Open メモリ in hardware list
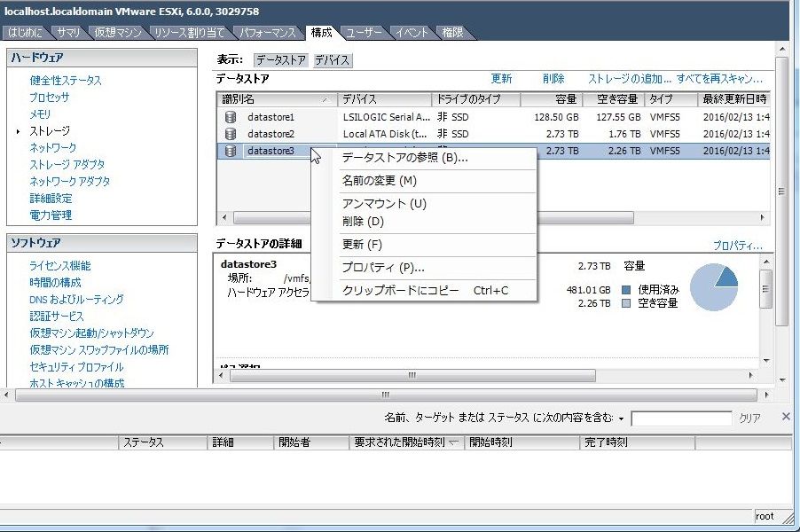The height and width of the screenshot is (532, 800). (x=40, y=113)
